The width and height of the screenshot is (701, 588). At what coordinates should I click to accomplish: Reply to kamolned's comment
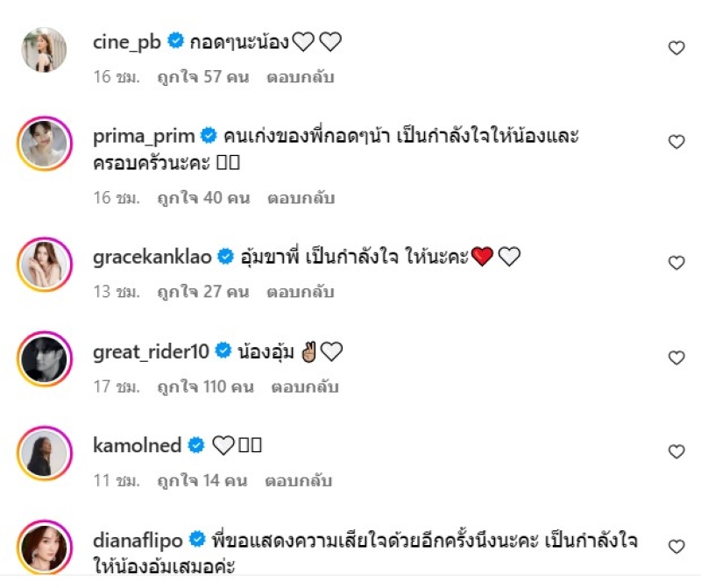pyautogui.click(x=300, y=481)
